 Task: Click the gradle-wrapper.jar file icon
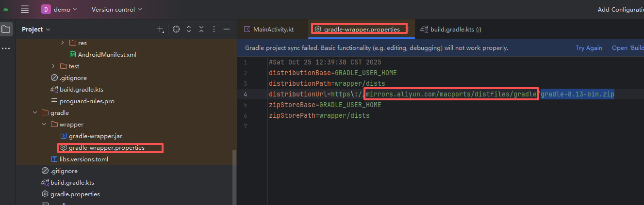point(63,136)
